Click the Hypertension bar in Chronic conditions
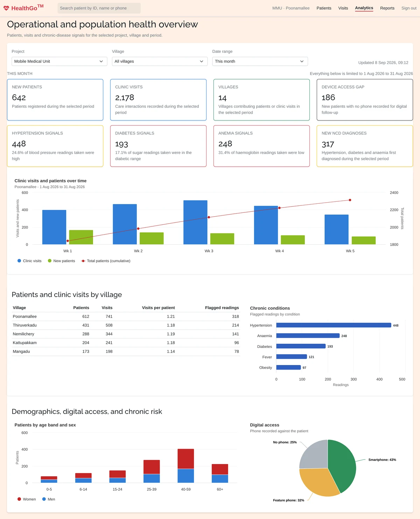 [x=334, y=325]
